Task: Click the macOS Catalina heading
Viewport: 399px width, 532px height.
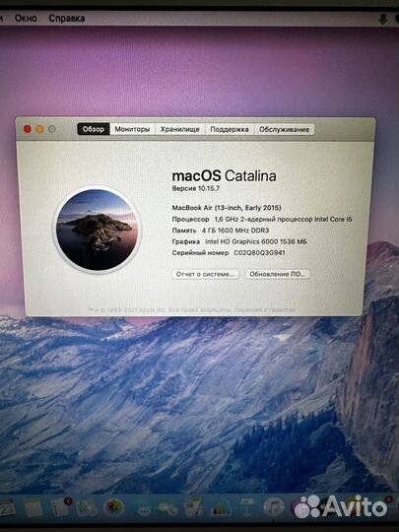Action: coord(224,175)
